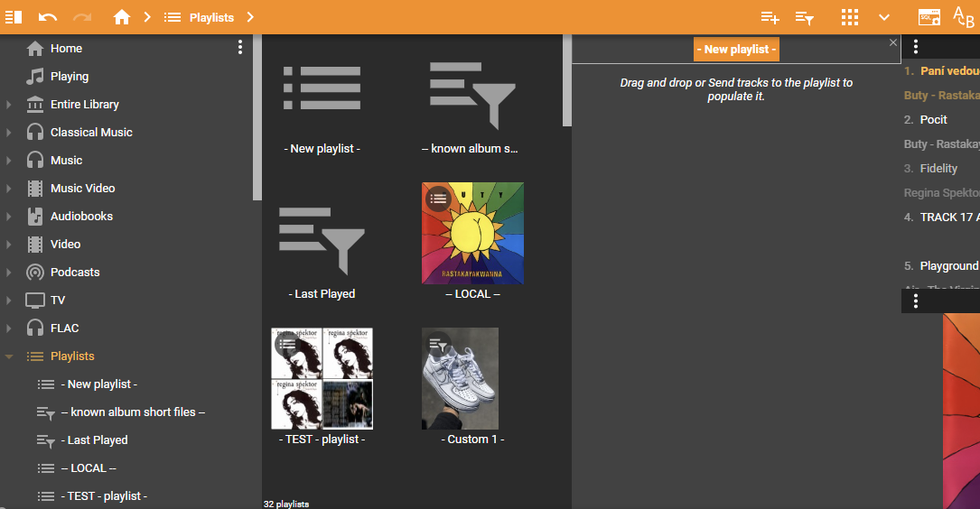The height and width of the screenshot is (509, 980).
Task: Open the SQL editor icon in the toolbar
Action: (929, 17)
